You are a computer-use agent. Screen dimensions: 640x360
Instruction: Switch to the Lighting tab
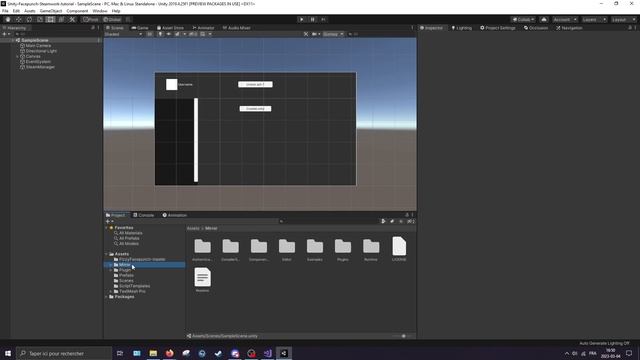pyautogui.click(x=462, y=28)
